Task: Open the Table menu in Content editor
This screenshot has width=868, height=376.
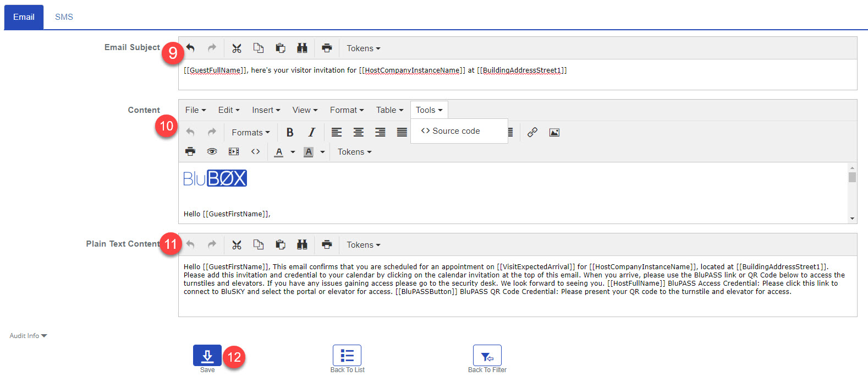Action: pyautogui.click(x=389, y=110)
